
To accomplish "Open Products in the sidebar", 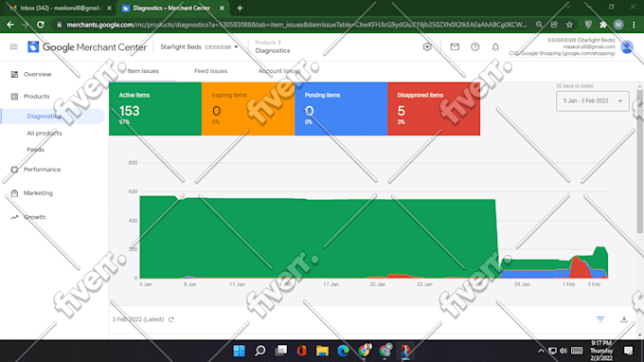I will pos(37,97).
